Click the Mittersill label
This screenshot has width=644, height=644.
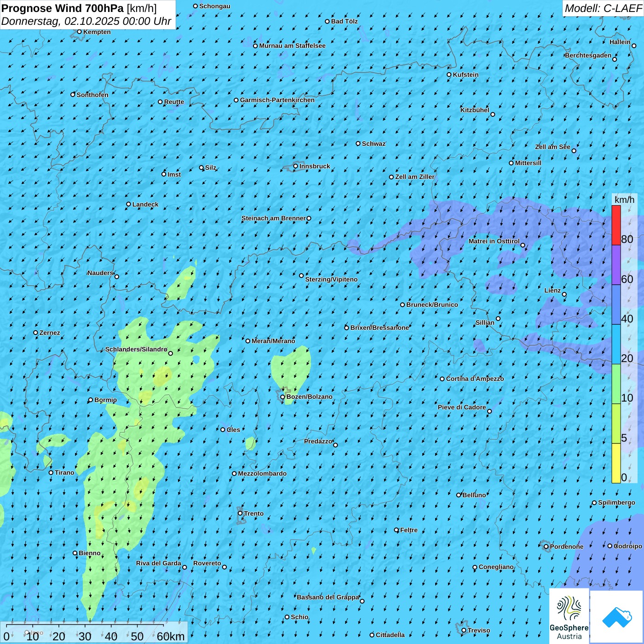[528, 163]
